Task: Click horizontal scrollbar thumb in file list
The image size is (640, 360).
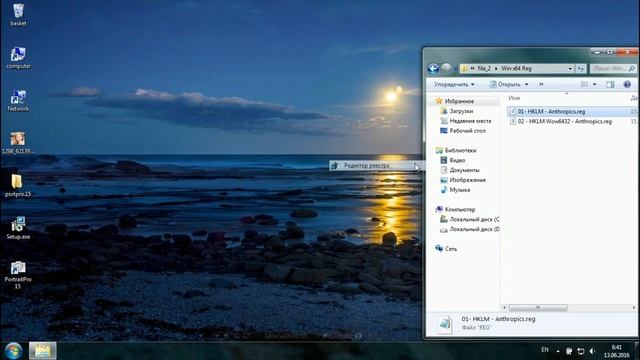Action: (538, 307)
